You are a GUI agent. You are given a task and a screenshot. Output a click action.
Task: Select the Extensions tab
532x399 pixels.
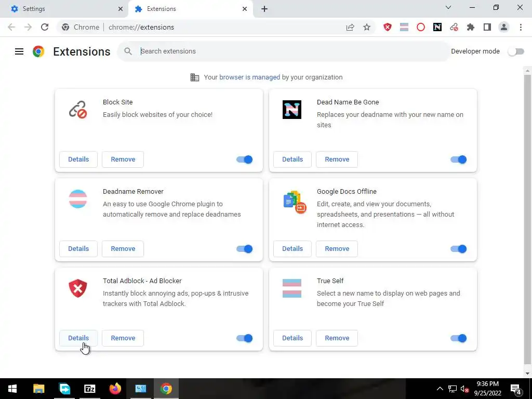click(191, 9)
